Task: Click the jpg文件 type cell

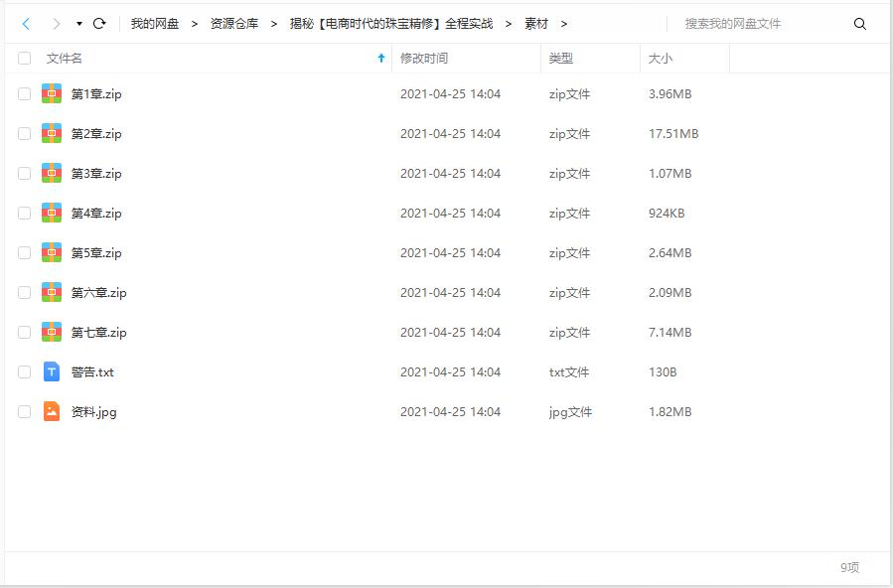Action: tap(570, 412)
